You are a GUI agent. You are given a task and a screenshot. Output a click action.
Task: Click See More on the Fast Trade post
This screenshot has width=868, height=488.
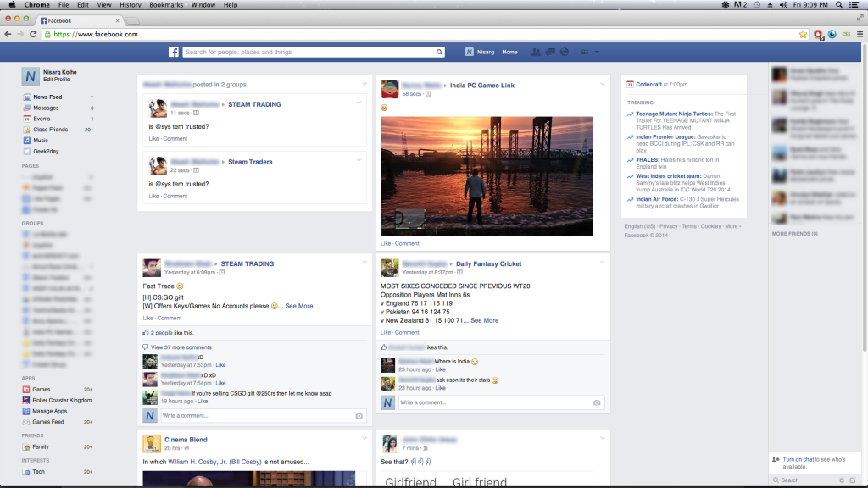pyautogui.click(x=299, y=306)
